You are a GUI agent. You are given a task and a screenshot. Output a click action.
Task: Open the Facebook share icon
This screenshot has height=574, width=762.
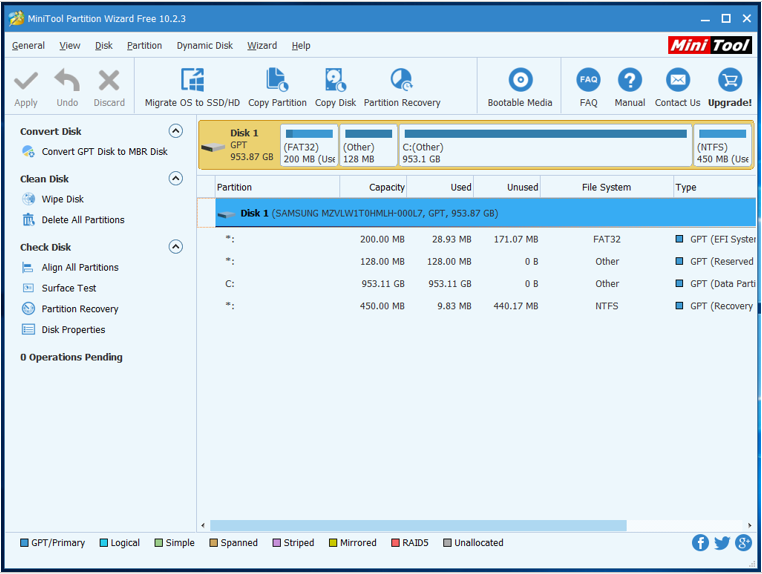(x=700, y=543)
